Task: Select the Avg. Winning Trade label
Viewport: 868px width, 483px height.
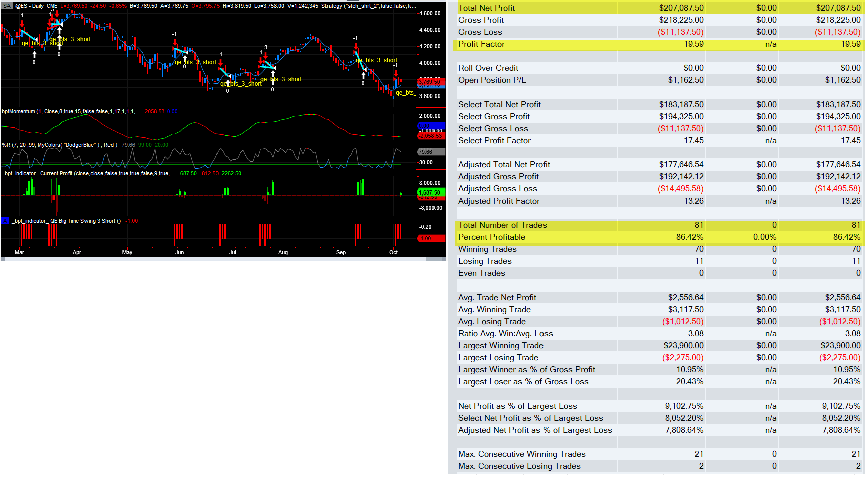Action: pyautogui.click(x=494, y=309)
